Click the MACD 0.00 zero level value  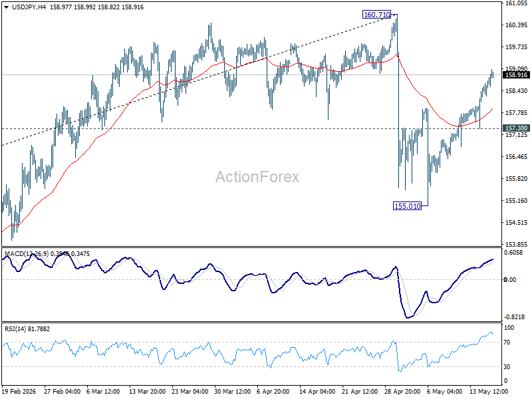(510, 279)
